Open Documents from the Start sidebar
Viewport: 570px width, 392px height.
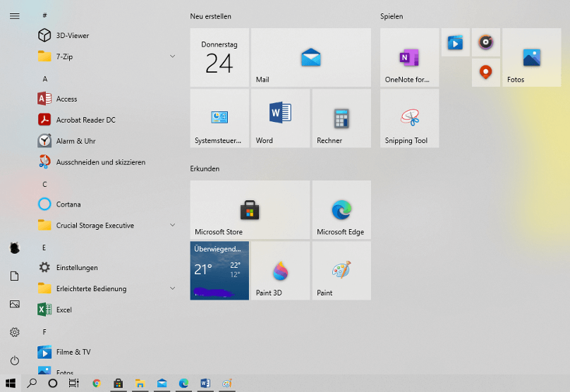click(15, 276)
